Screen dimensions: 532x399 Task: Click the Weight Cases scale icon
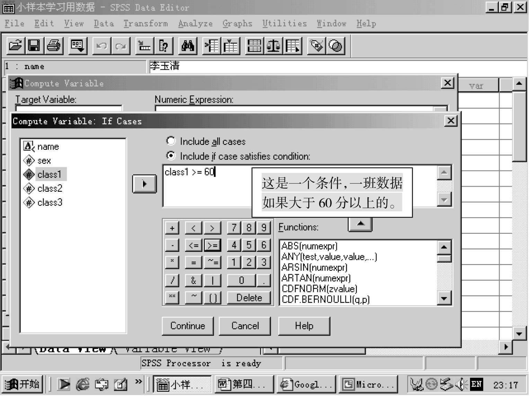(x=274, y=46)
